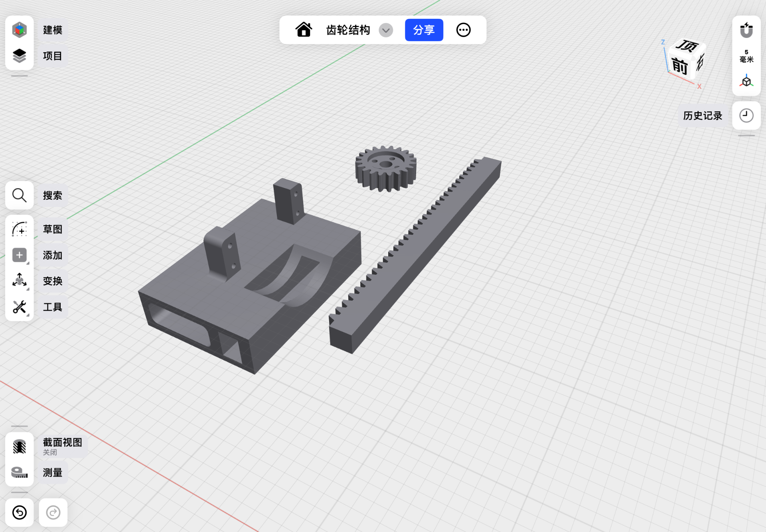766x532 pixels.
Task: Select the 测量 tape measure icon
Action: 19,473
